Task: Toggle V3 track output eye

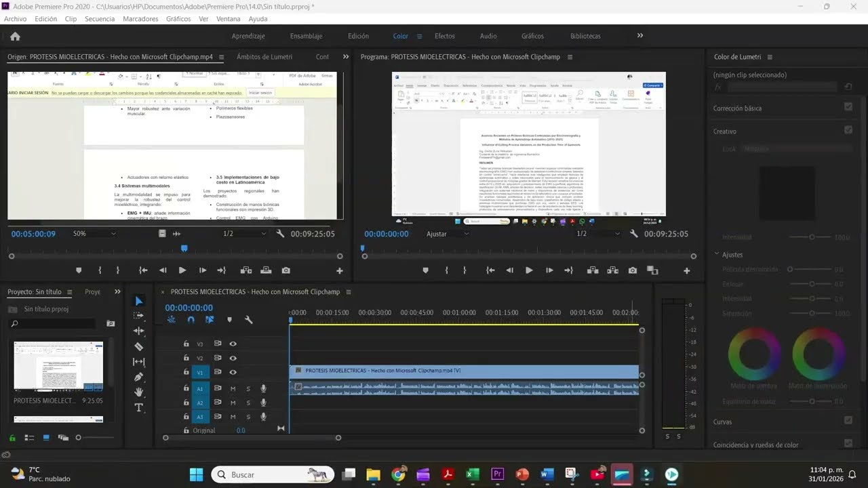Action: click(233, 344)
